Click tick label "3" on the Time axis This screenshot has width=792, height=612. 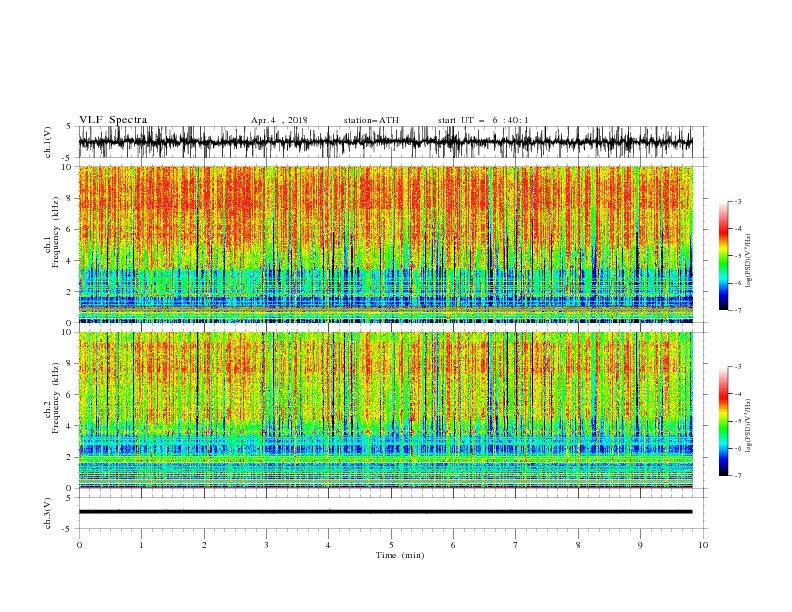(267, 545)
